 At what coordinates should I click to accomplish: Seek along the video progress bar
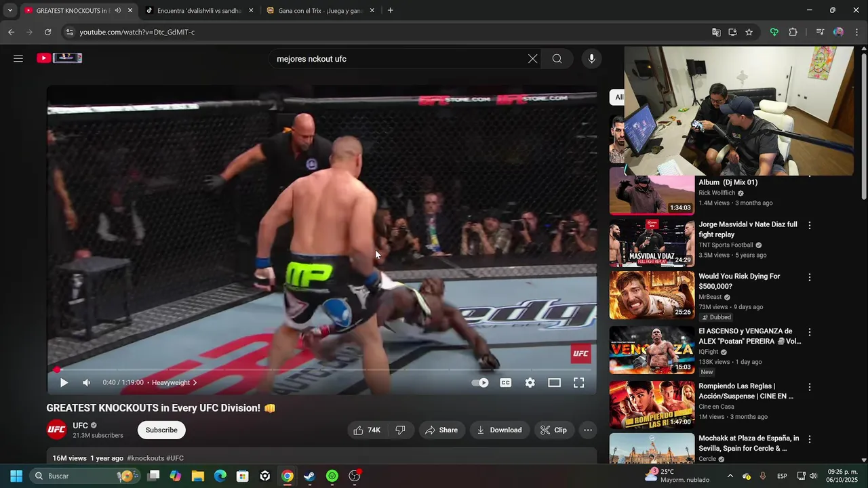click(x=322, y=369)
